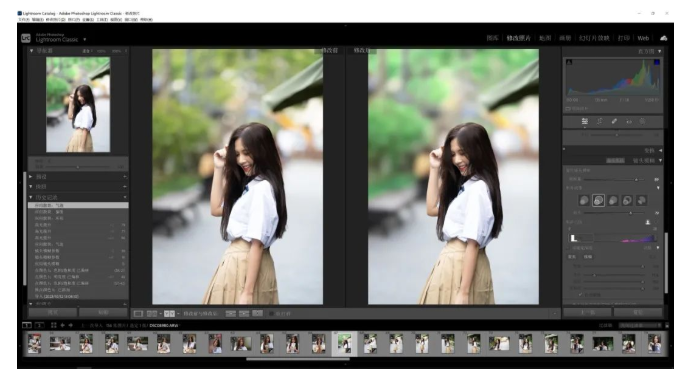
Task: Switch to the Web module
Action: pyautogui.click(x=643, y=38)
